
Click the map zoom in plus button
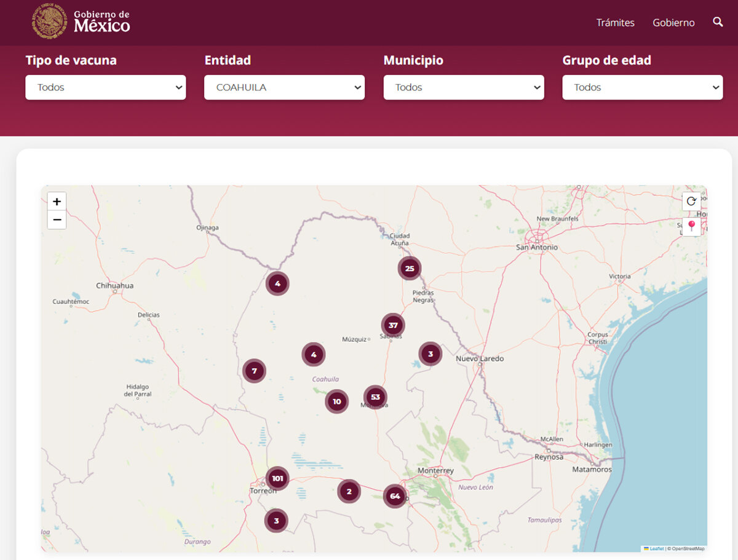click(x=57, y=202)
